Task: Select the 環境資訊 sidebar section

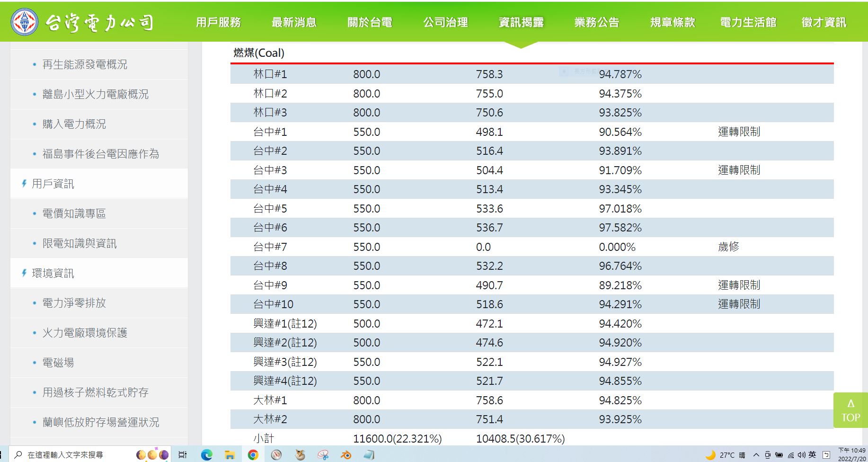Action: pyautogui.click(x=53, y=273)
